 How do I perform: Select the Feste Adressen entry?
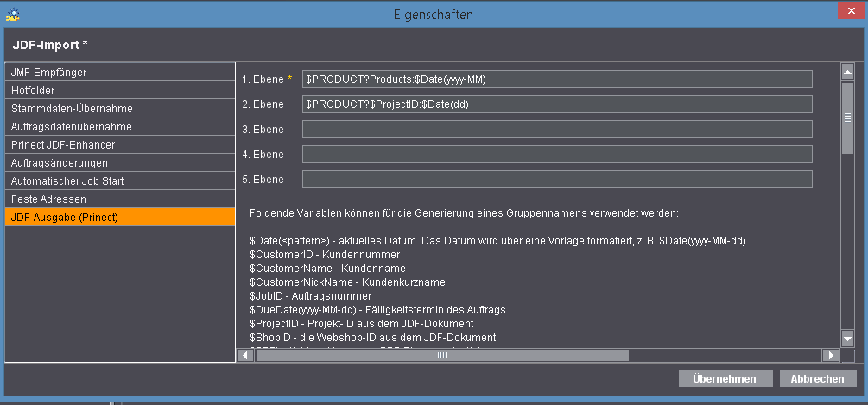tap(119, 199)
